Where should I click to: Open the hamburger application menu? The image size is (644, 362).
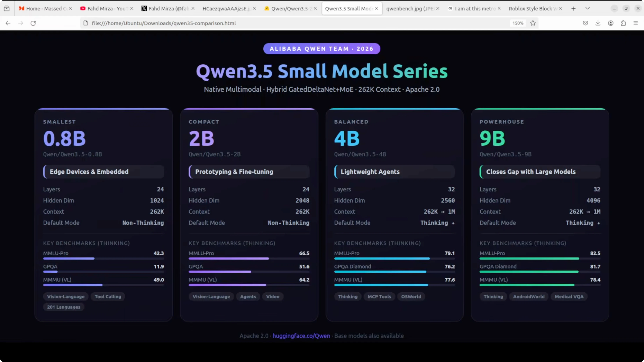[x=635, y=23]
